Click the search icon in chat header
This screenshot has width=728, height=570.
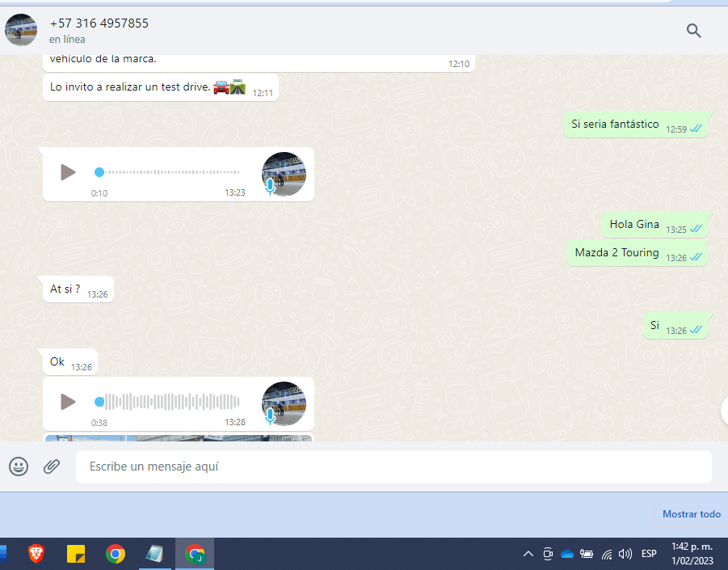pyautogui.click(x=693, y=31)
